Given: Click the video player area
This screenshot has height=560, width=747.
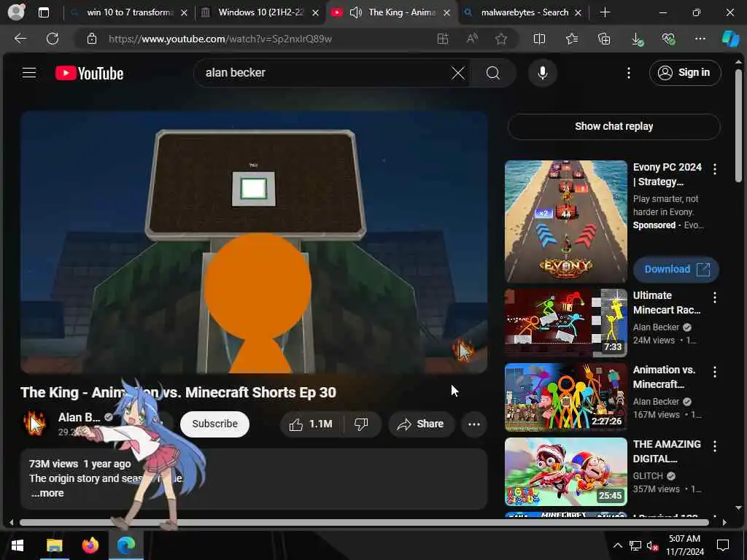Looking at the screenshot, I should [253, 242].
